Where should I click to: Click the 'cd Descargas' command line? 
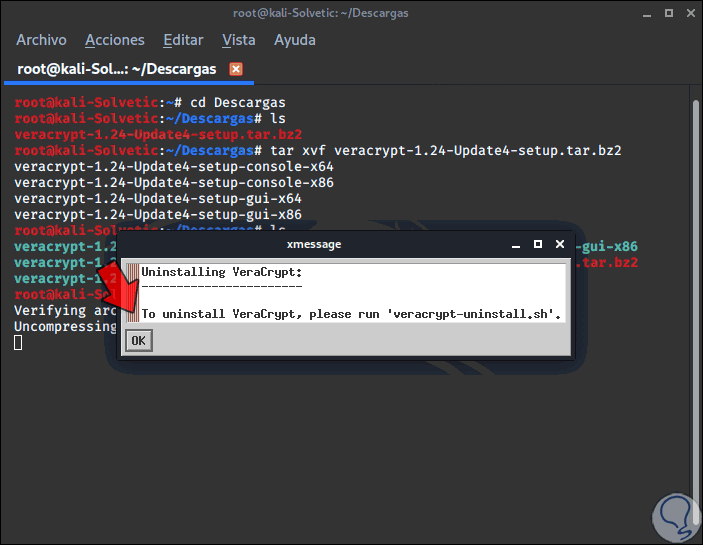click(x=150, y=103)
